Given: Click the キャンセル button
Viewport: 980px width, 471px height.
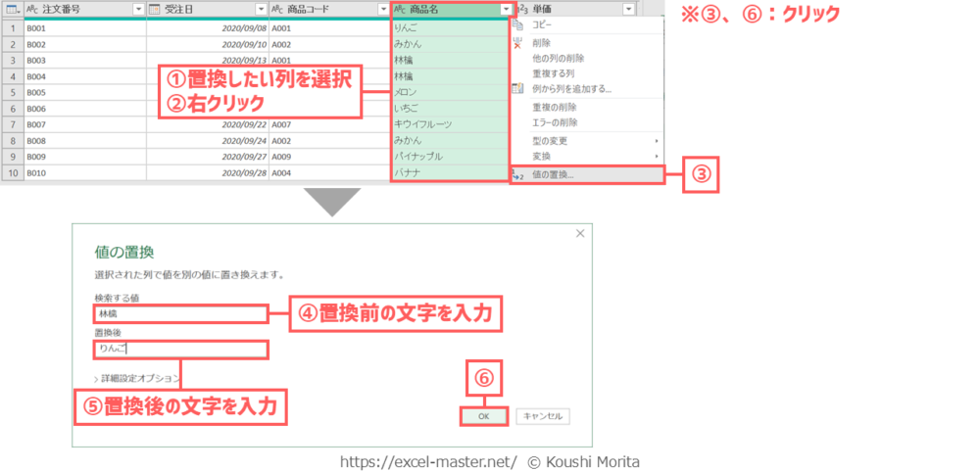Looking at the screenshot, I should pos(542,416).
